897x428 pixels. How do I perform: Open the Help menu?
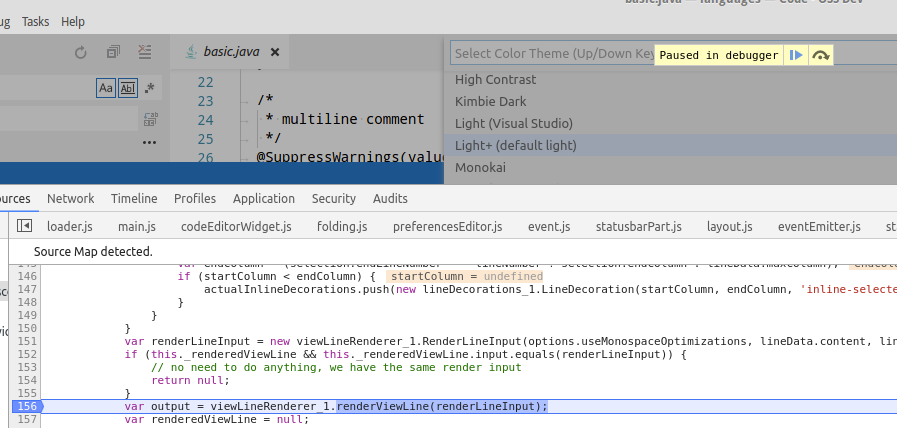73,22
